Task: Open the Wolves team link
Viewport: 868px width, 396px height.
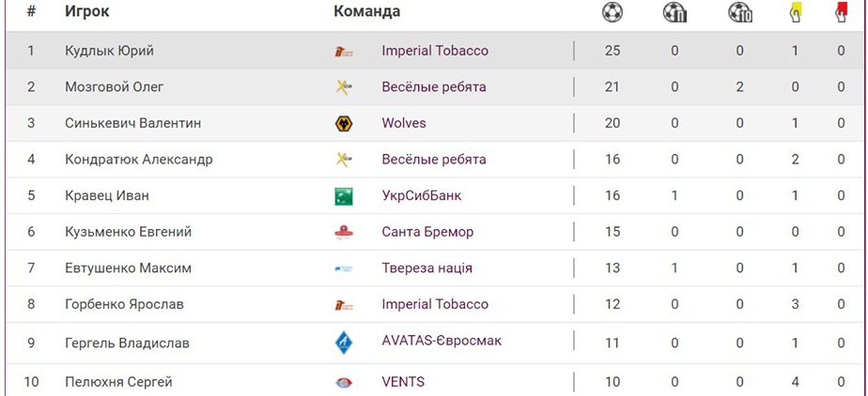Action: coord(404,123)
